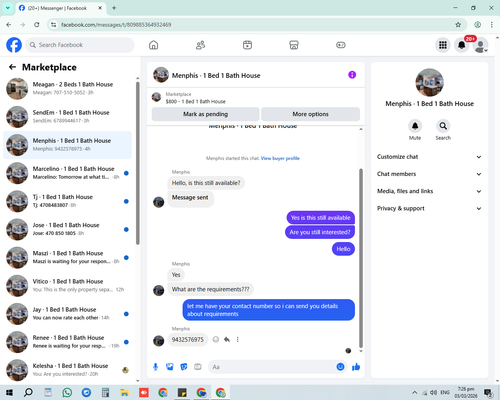500x400 pixels.
Task: Expand Chat members section
Action: click(429, 174)
